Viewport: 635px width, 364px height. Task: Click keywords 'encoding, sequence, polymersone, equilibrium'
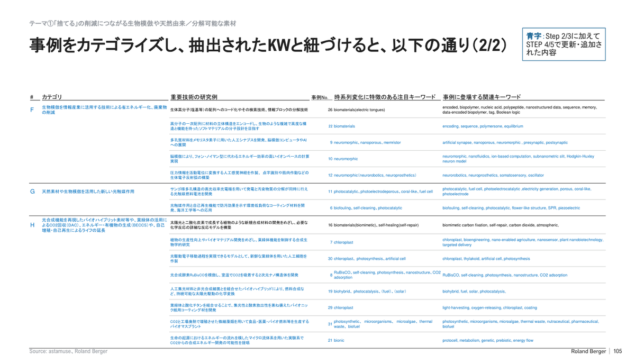[x=483, y=126]
